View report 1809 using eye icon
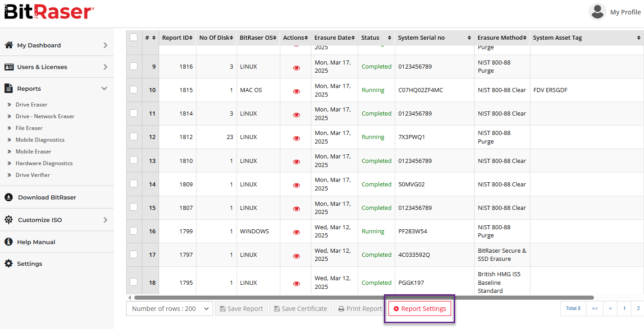644x329 pixels. pyautogui.click(x=297, y=185)
